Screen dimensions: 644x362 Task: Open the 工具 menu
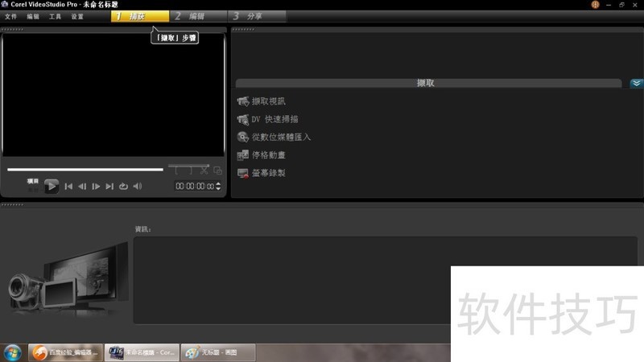[x=55, y=16]
